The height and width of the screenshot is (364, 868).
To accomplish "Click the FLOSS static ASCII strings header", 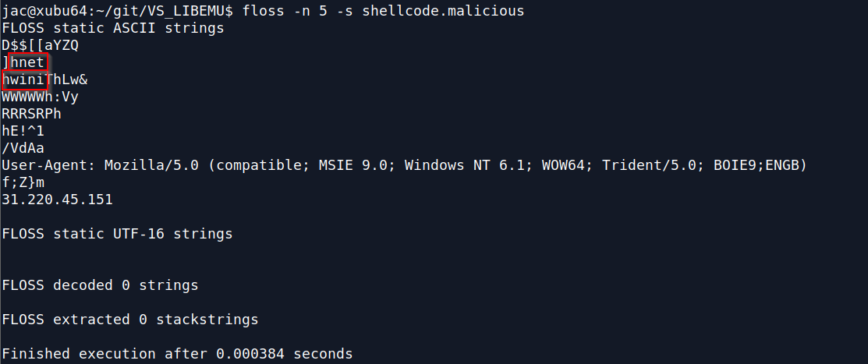I will (113, 28).
